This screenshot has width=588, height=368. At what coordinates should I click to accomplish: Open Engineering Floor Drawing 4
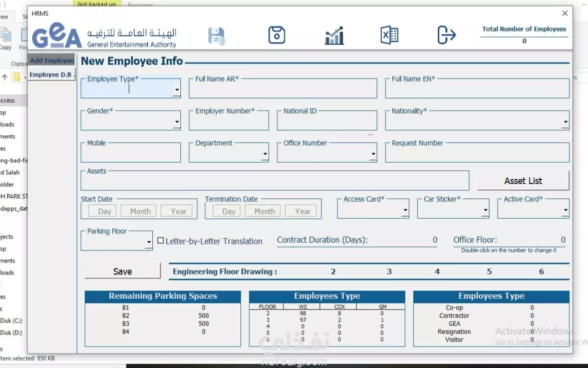click(x=437, y=272)
